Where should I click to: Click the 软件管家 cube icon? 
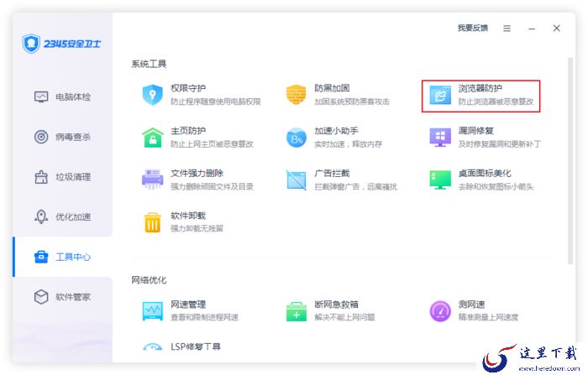[x=41, y=297]
